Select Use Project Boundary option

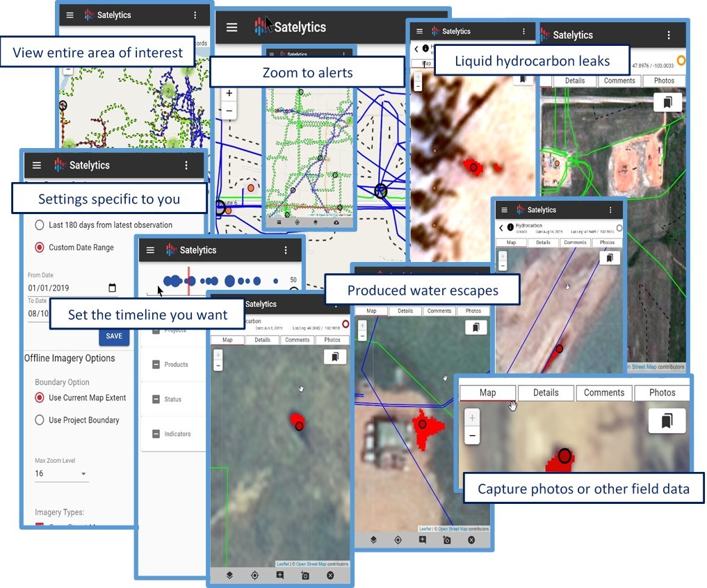pos(40,420)
